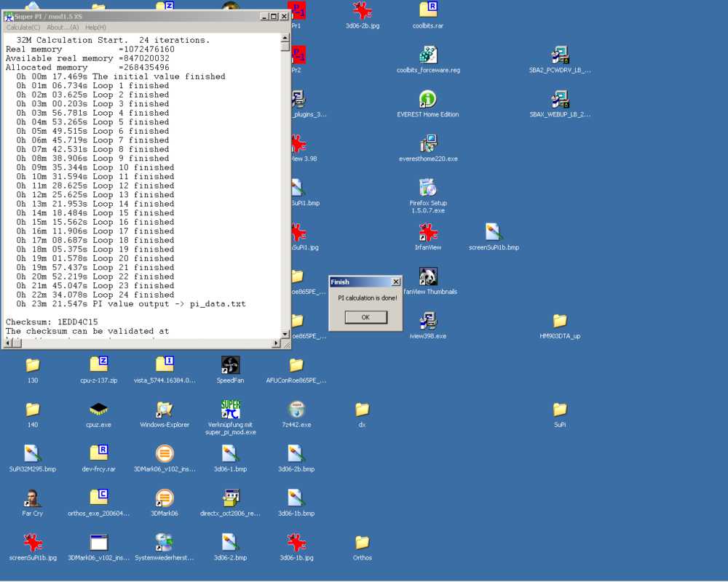
Task: Click the 'PI calculation is done!' message text
Action: tap(367, 298)
